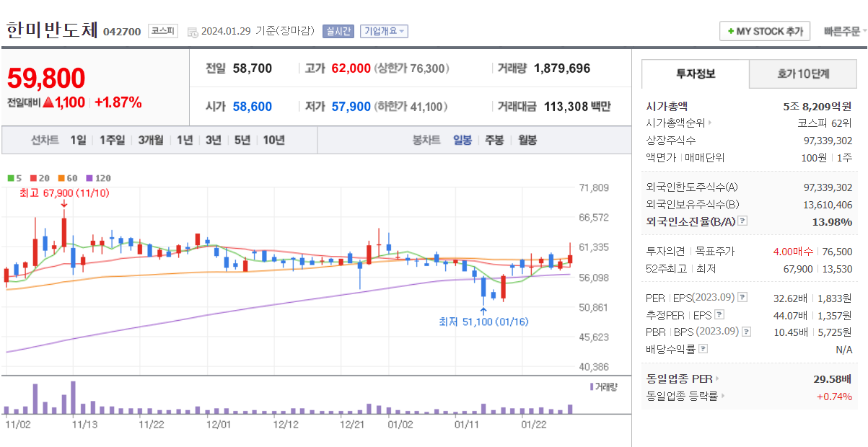Click the calendar icon beside the 2024.01.29 date
868x447 pixels.
pyautogui.click(x=193, y=32)
